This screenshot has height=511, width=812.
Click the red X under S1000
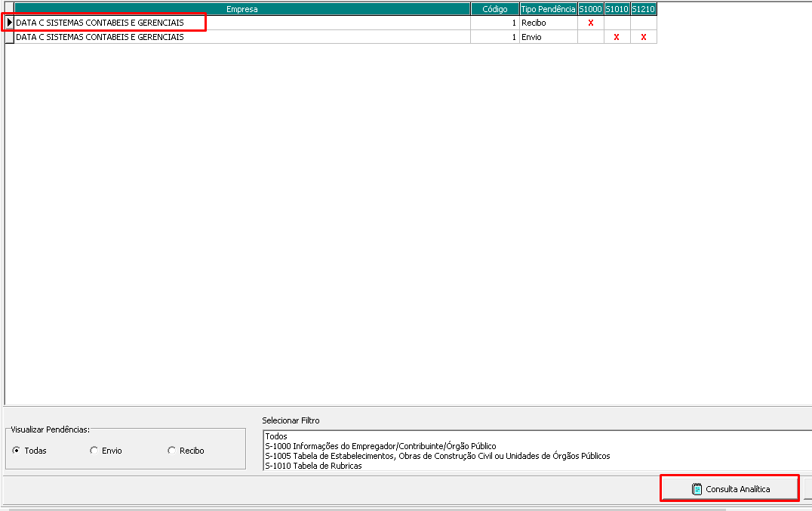[591, 23]
